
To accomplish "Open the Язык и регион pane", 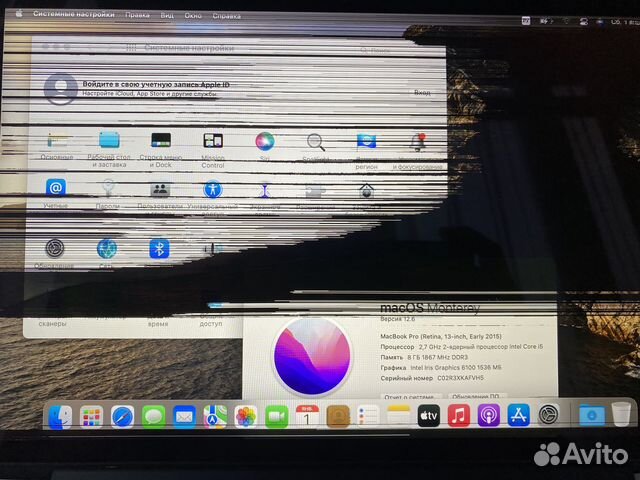I will point(366,151).
